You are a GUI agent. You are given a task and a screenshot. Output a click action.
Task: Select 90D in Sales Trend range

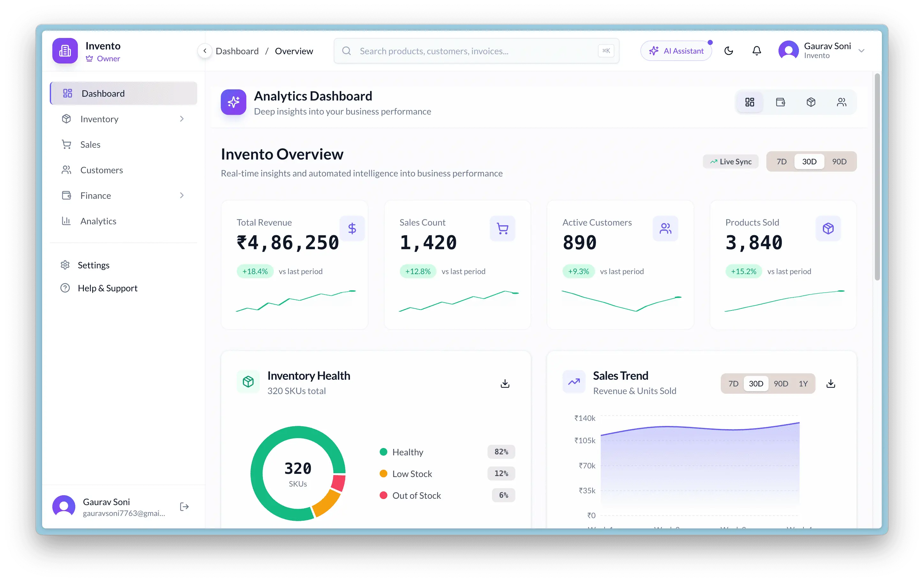coord(781,384)
